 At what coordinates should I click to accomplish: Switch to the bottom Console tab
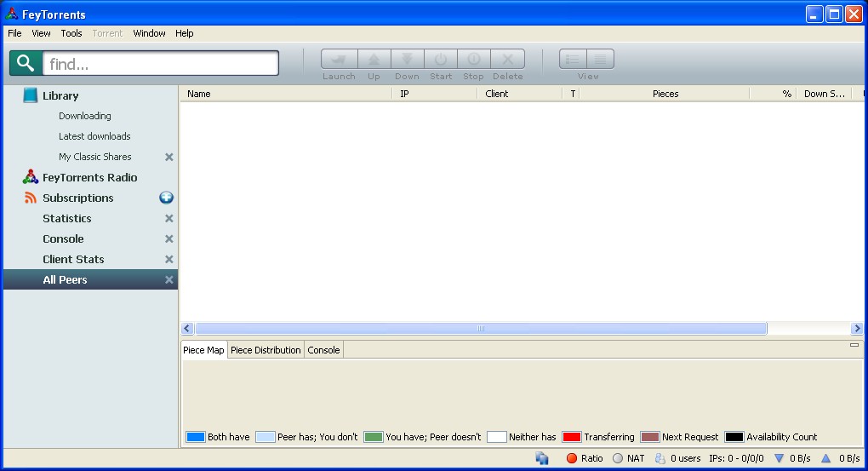click(324, 350)
